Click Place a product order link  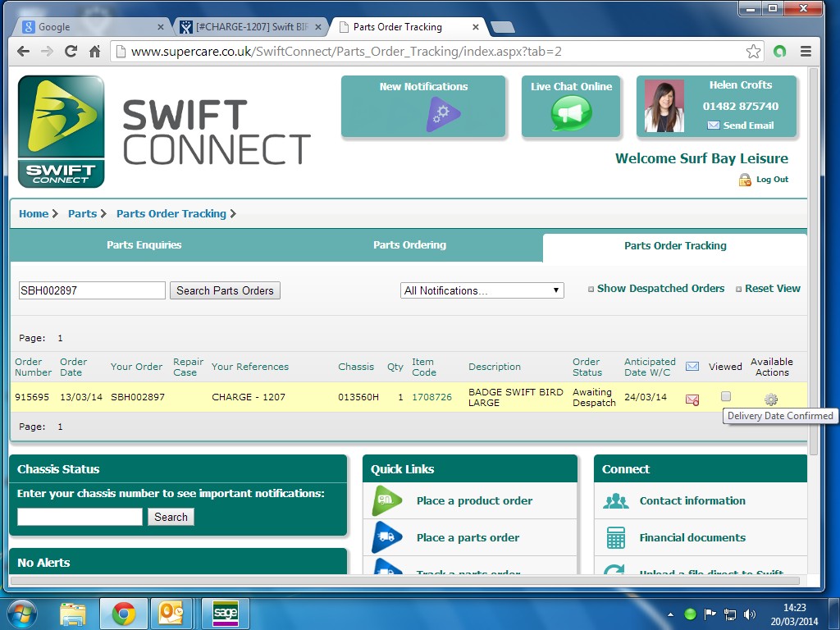474,501
